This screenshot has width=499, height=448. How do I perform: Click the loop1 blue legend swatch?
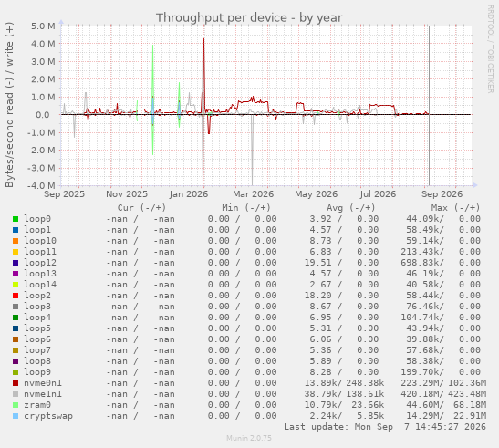pos(16,230)
